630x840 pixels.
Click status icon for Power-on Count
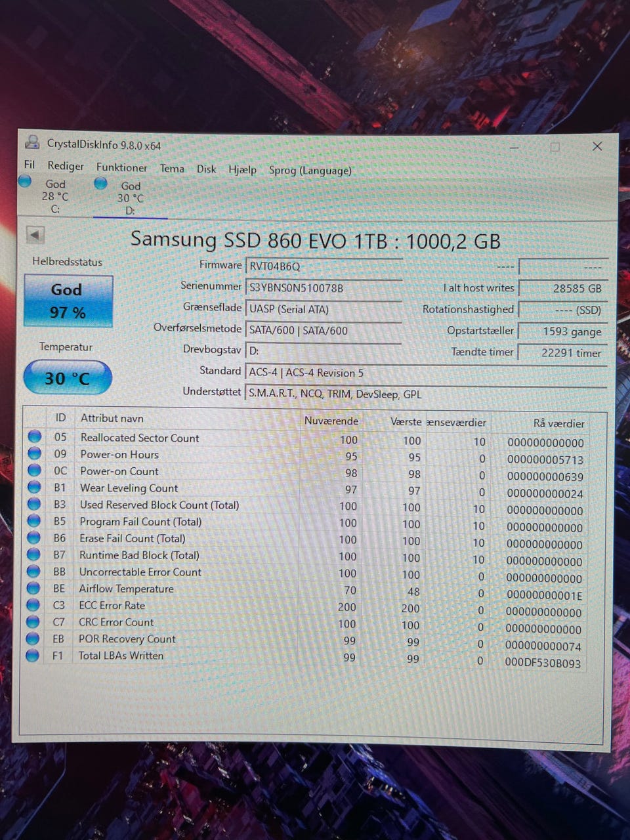(x=35, y=471)
